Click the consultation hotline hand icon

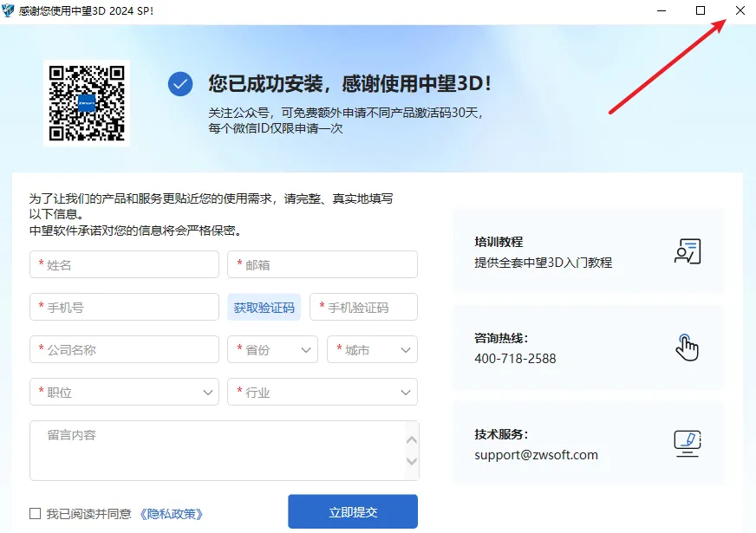click(x=687, y=347)
